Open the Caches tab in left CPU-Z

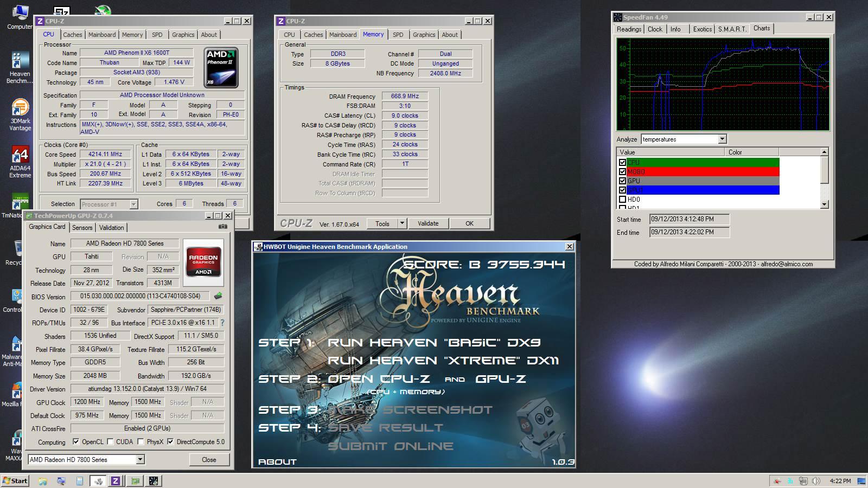[72, 35]
